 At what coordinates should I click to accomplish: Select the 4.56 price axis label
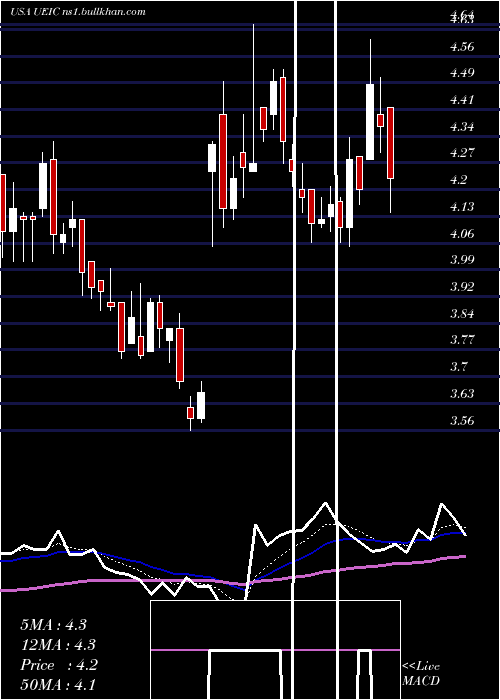(462, 46)
